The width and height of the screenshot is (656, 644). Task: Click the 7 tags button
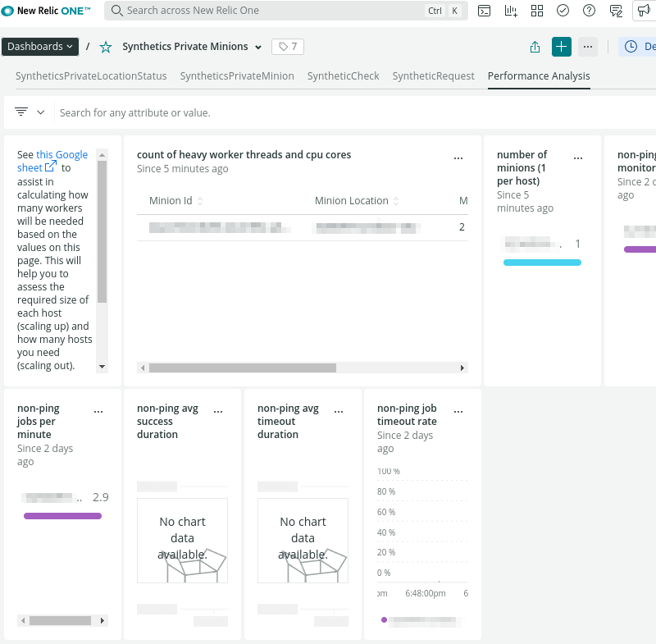288,47
